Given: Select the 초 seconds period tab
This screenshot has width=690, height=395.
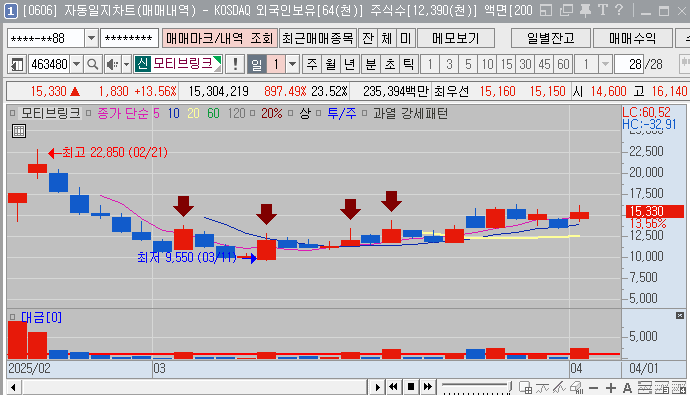Looking at the screenshot, I should pyautogui.click(x=390, y=65).
